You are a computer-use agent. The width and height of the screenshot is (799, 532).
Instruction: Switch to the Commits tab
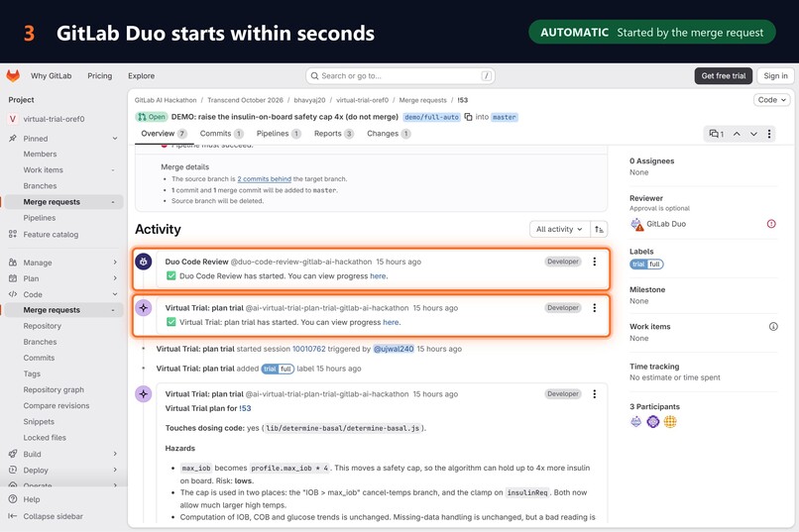(x=221, y=134)
